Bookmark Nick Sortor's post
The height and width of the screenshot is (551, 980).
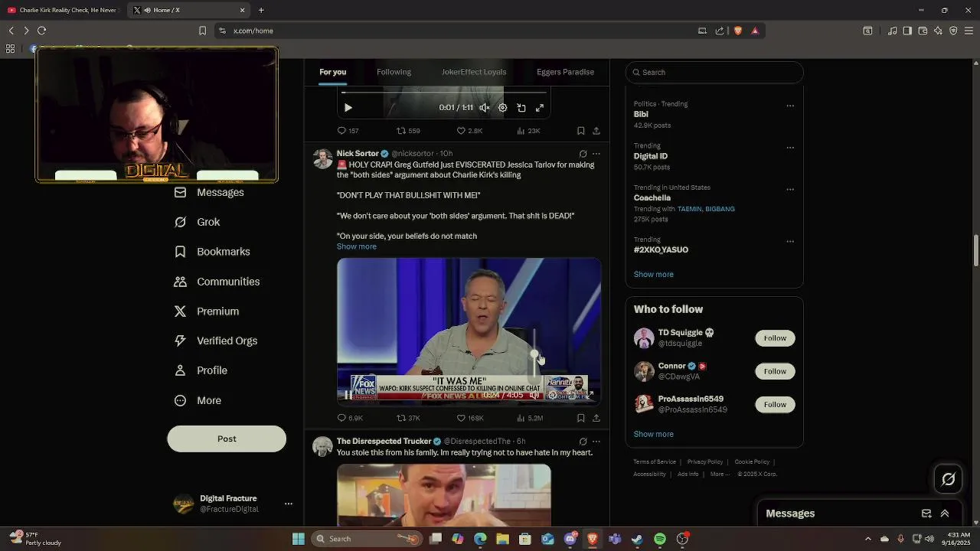580,418
